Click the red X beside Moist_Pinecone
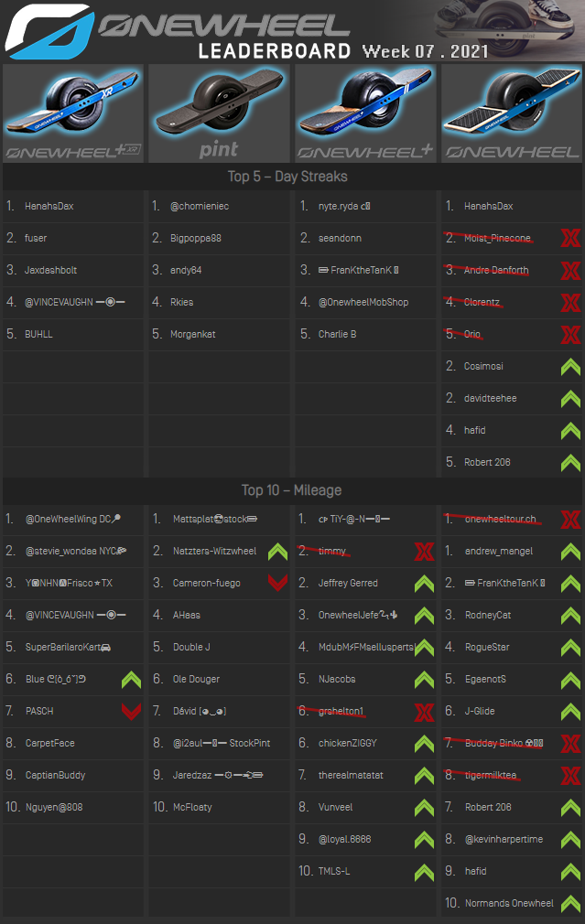The height and width of the screenshot is (924, 585). (569, 239)
